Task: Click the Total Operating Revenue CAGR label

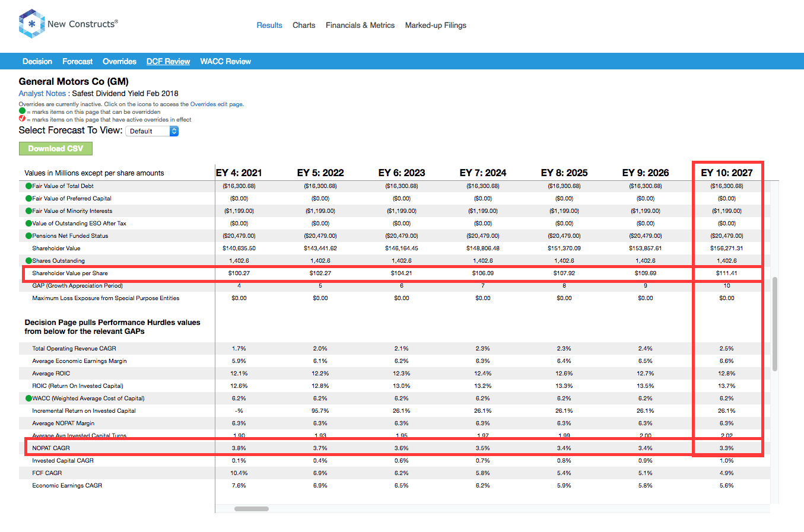Action: pyautogui.click(x=74, y=349)
